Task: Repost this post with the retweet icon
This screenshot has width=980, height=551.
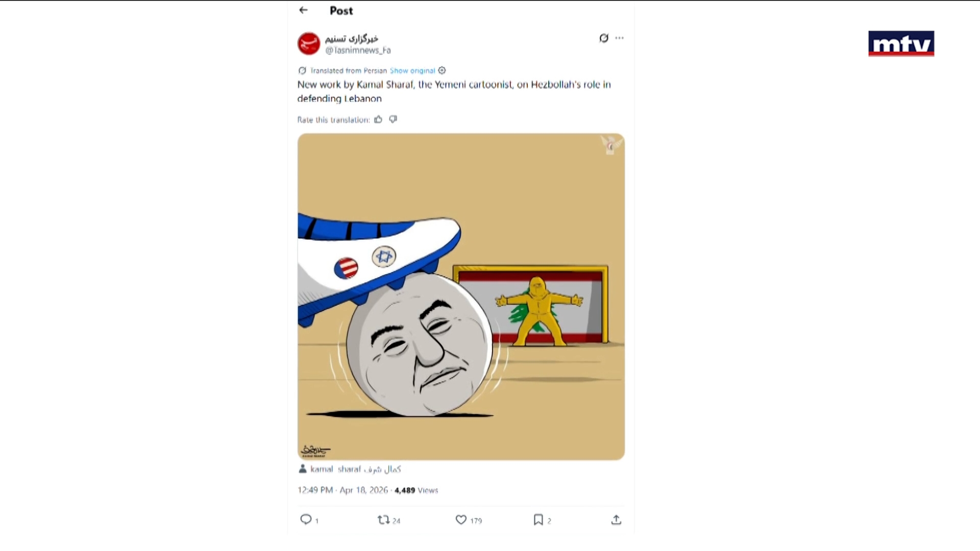Action: [x=383, y=520]
